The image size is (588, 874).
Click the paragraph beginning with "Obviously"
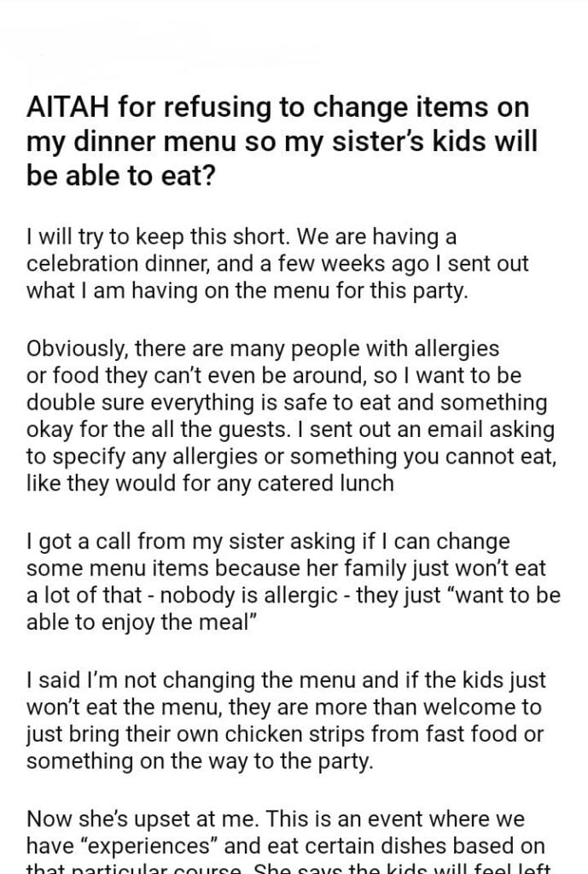click(290, 416)
